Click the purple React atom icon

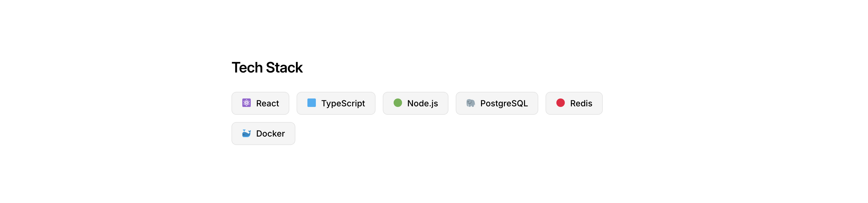(246, 103)
